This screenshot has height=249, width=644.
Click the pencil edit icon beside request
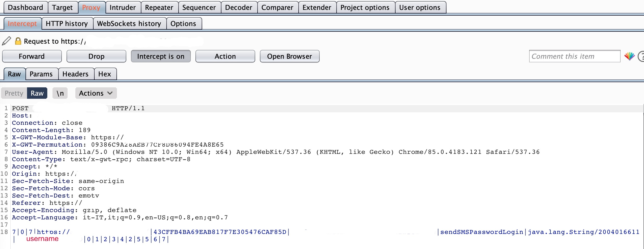[6, 41]
